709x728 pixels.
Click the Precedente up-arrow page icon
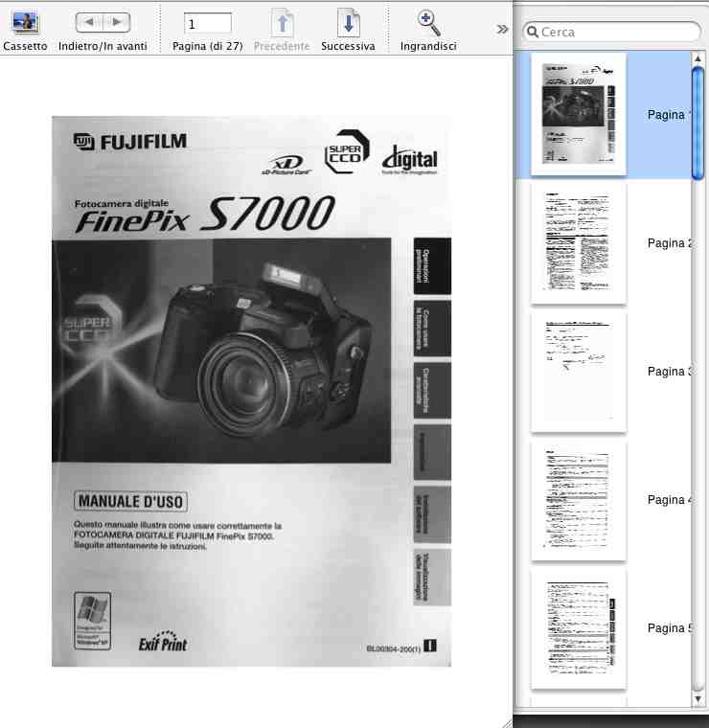(282, 23)
